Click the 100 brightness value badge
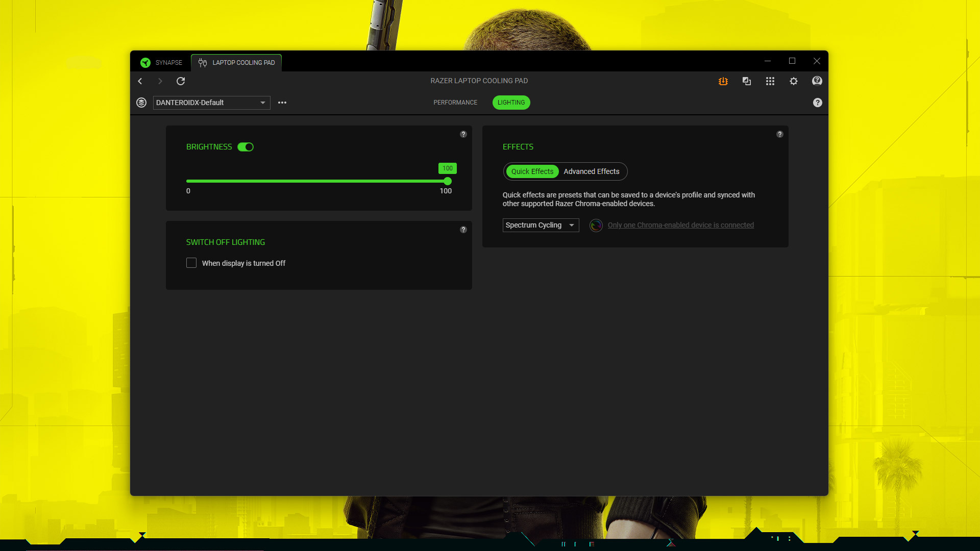This screenshot has height=551, width=980. (x=448, y=168)
